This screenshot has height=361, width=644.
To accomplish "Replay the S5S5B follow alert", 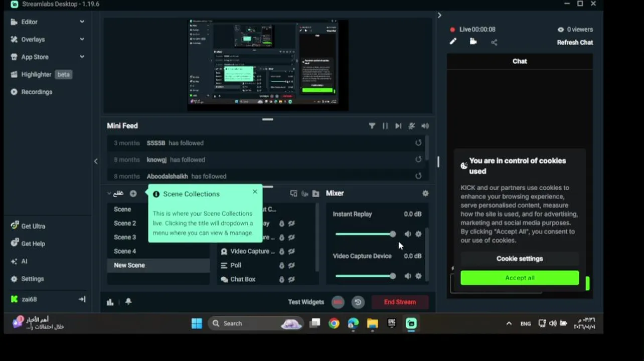I will [418, 143].
